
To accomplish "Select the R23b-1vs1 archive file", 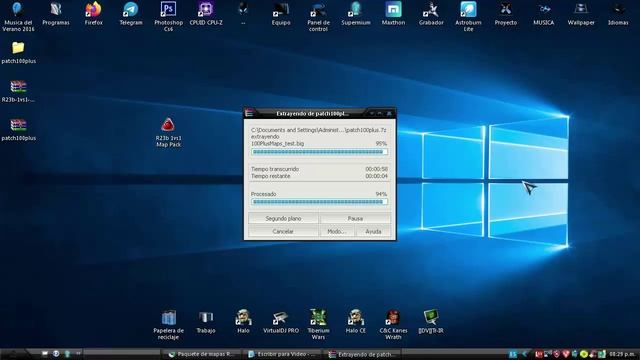I will point(18,91).
